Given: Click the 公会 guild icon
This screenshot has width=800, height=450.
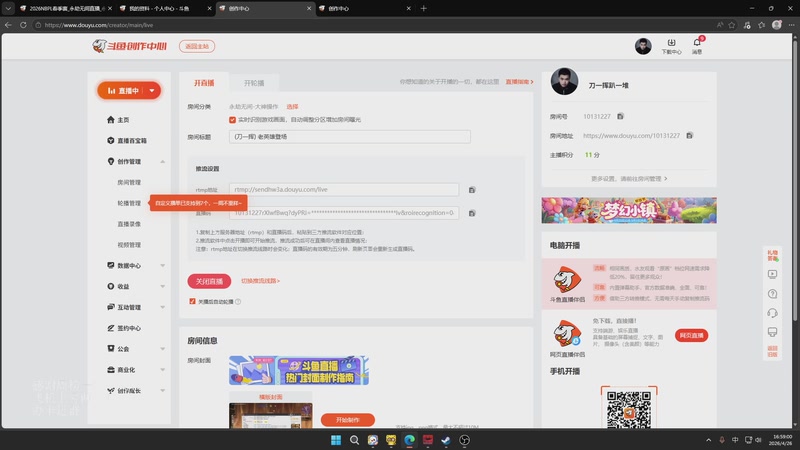Looking at the screenshot, I should [x=111, y=348].
